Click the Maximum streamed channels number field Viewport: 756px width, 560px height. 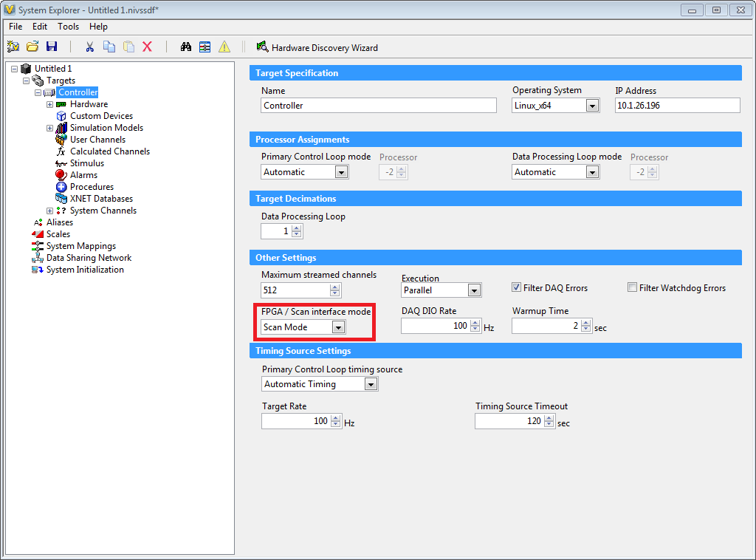point(295,290)
